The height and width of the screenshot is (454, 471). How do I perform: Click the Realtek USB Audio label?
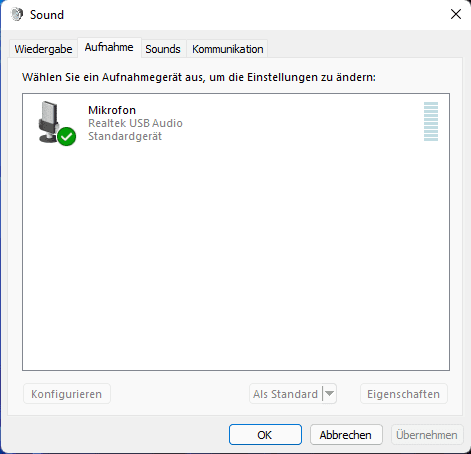pyautogui.click(x=135, y=123)
